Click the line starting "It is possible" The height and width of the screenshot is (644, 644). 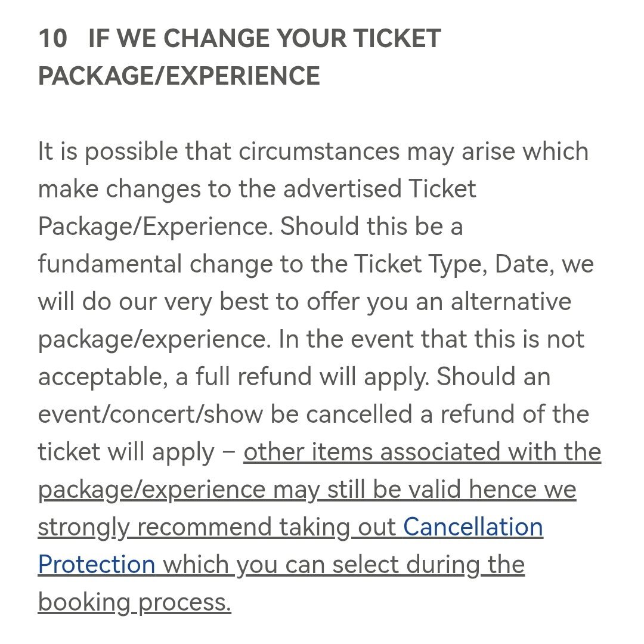(313, 152)
